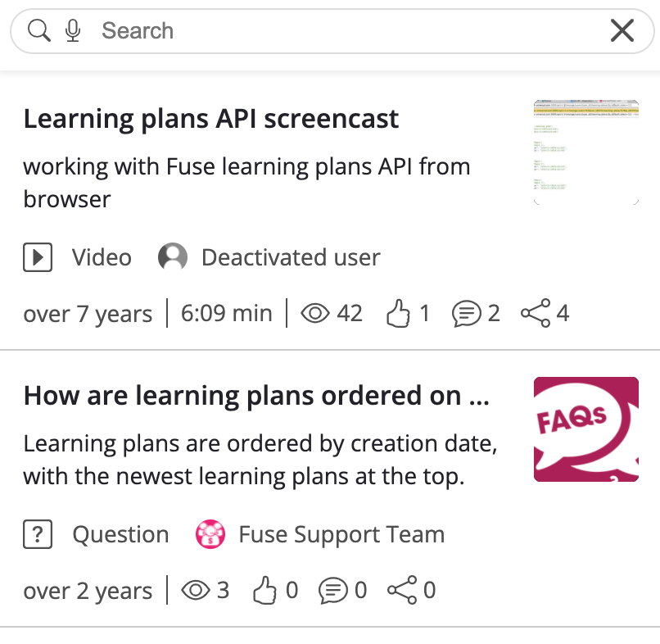Open the Deactivated user avatar

tap(173, 257)
